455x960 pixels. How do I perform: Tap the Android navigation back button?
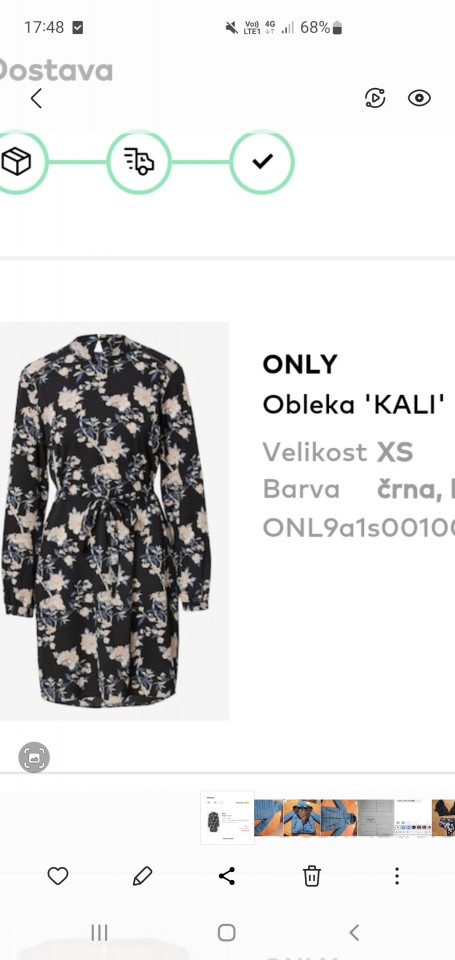pyautogui.click(x=354, y=932)
